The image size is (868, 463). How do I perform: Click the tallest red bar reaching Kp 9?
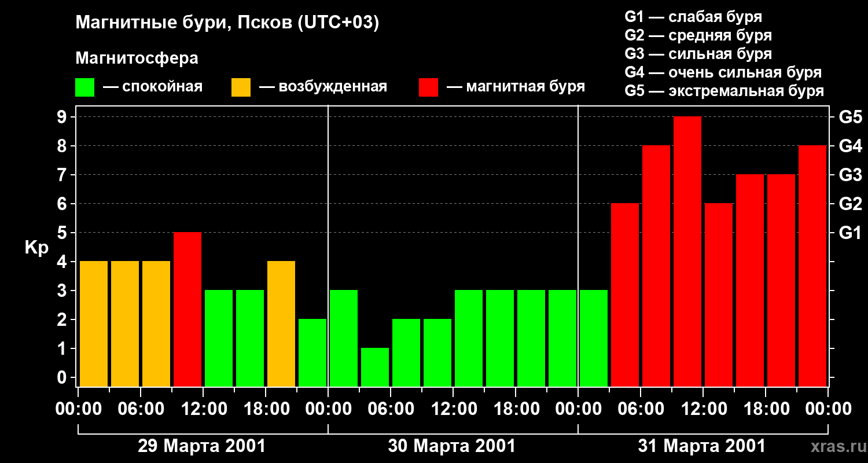pyautogui.click(x=687, y=251)
